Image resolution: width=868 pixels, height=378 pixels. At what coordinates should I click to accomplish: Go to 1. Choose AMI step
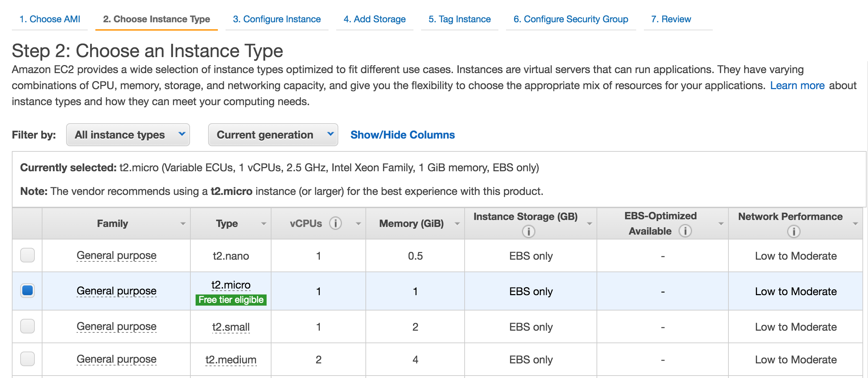coord(50,19)
